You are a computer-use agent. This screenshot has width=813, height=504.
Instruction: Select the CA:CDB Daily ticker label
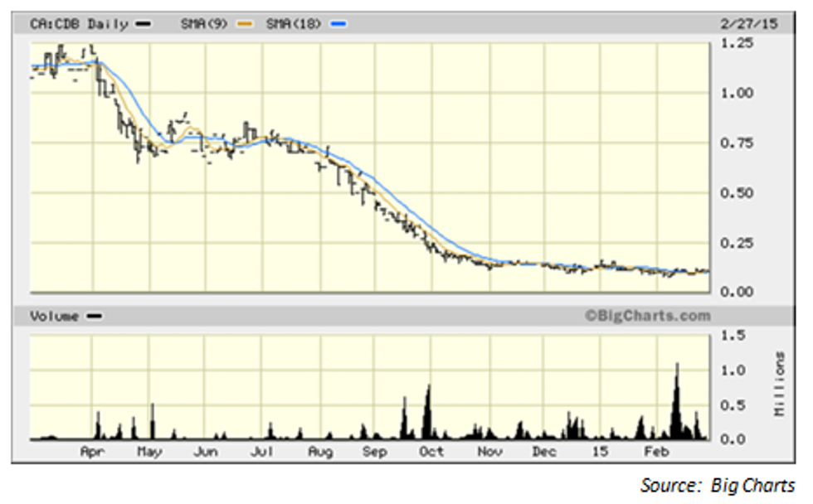[79, 25]
